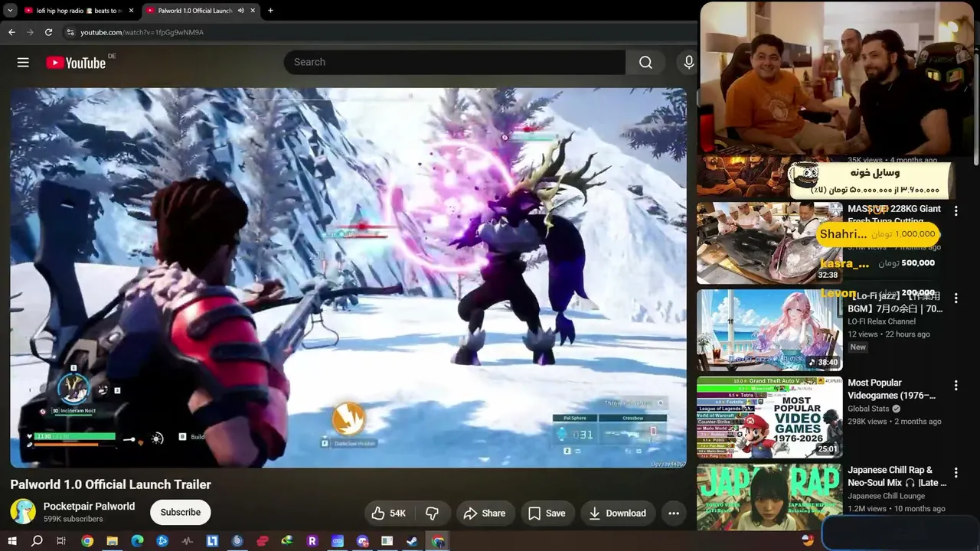Download the Palworld trailer
The image size is (980, 551).
coord(617,513)
